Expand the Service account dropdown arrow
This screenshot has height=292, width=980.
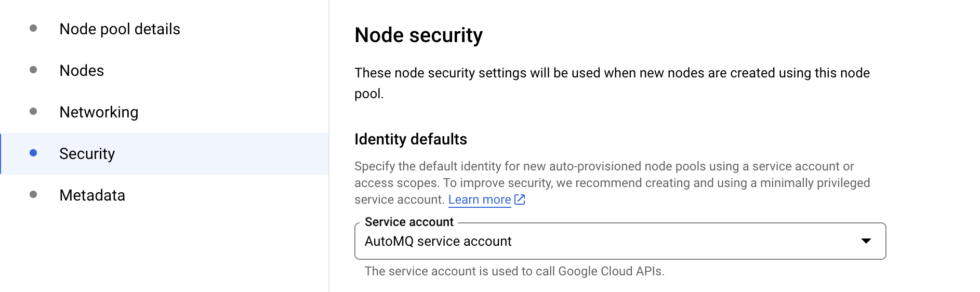pyautogui.click(x=866, y=241)
